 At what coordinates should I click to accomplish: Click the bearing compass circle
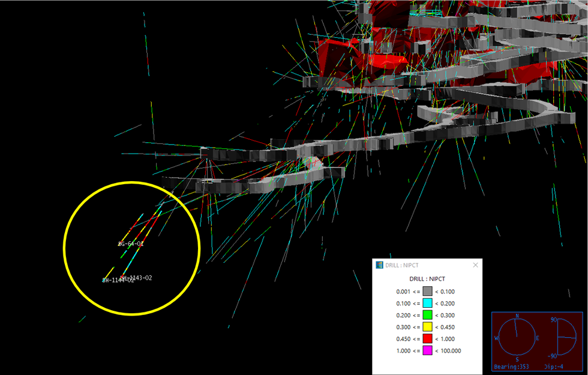click(517, 338)
